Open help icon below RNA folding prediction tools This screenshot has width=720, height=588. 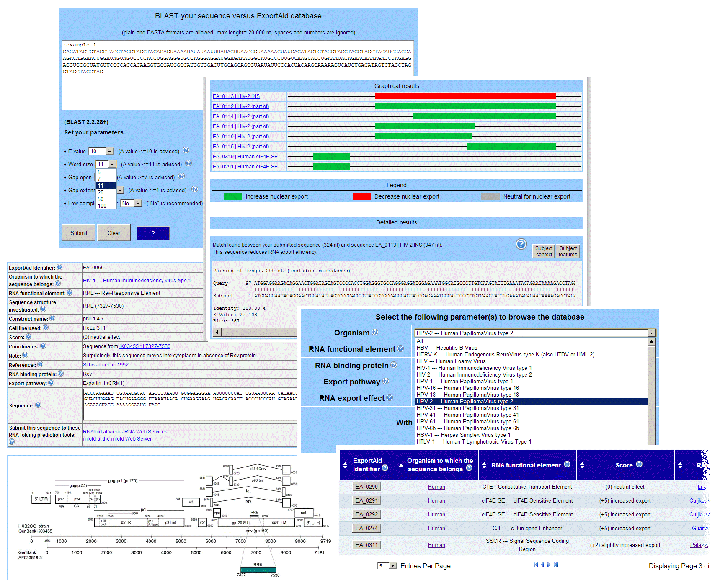[12, 442]
